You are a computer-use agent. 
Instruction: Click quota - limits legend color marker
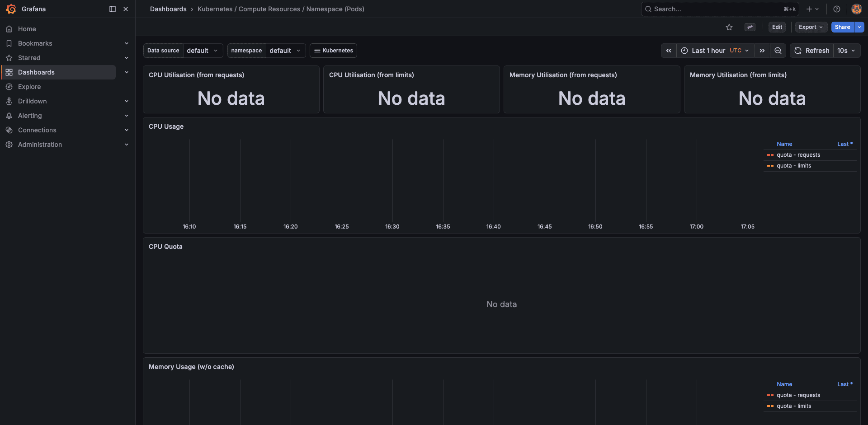770,166
